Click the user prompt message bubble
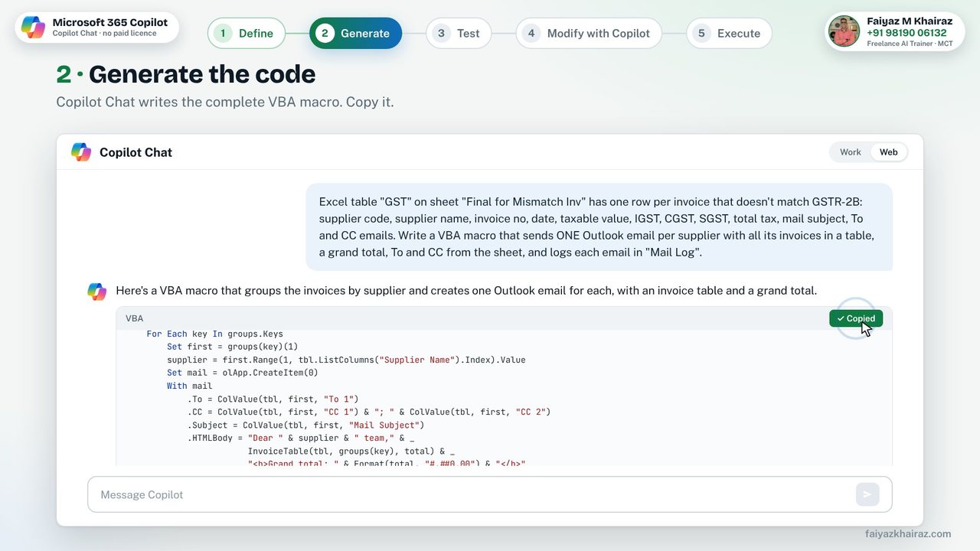The width and height of the screenshot is (980, 551). (x=599, y=227)
